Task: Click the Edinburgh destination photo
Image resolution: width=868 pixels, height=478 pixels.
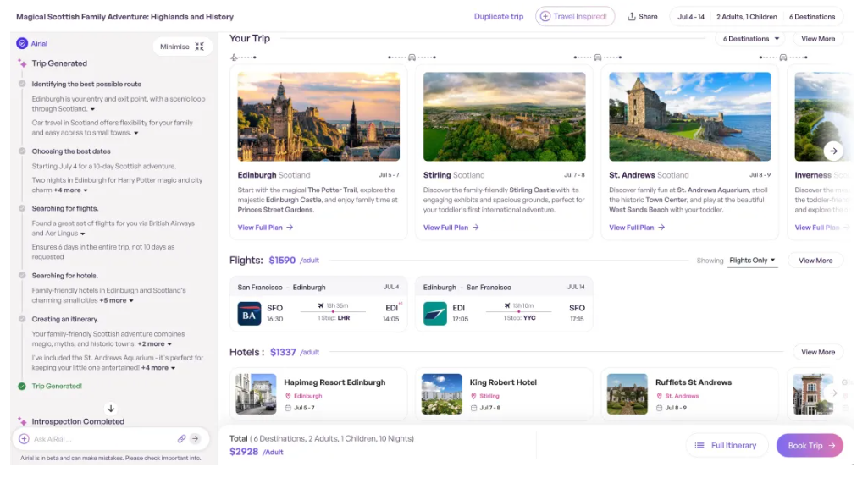Action: 318,117
